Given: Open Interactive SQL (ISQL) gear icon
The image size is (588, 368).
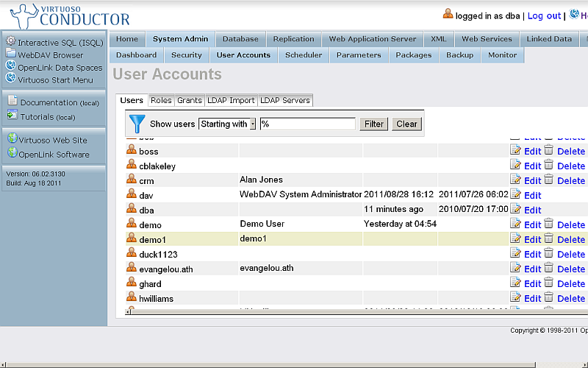Looking at the screenshot, I should (x=11, y=41).
